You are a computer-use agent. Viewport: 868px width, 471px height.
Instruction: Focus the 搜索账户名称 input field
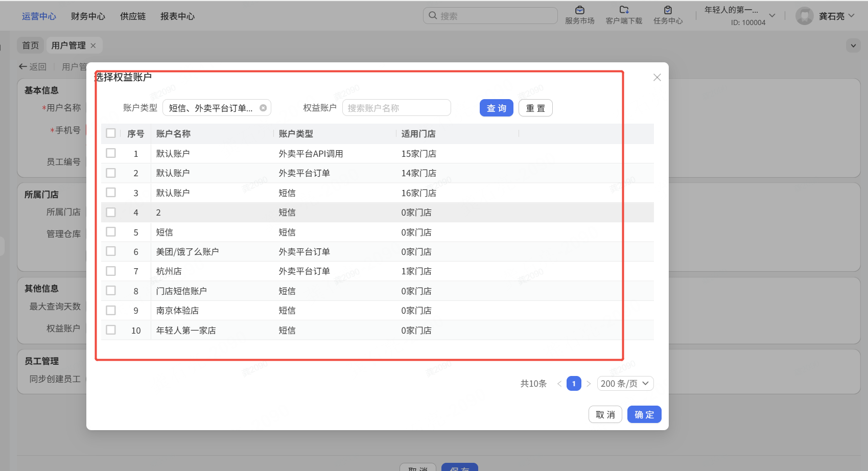click(396, 108)
